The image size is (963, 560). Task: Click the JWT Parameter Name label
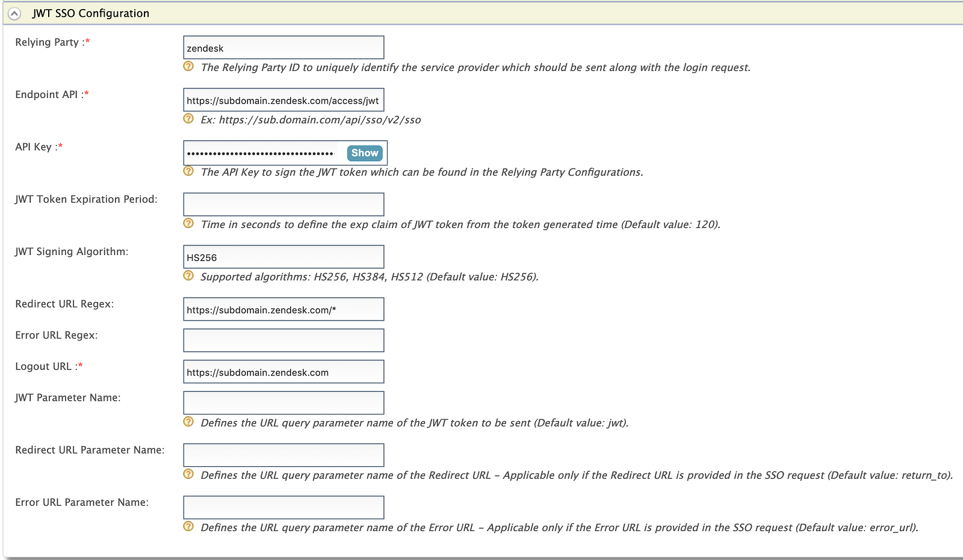(68, 398)
